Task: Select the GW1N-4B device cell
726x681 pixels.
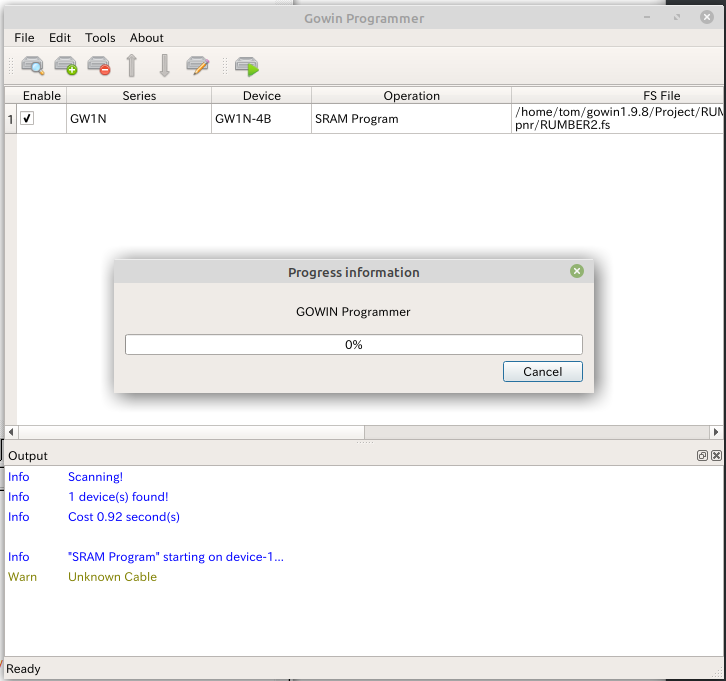Action: click(x=262, y=119)
